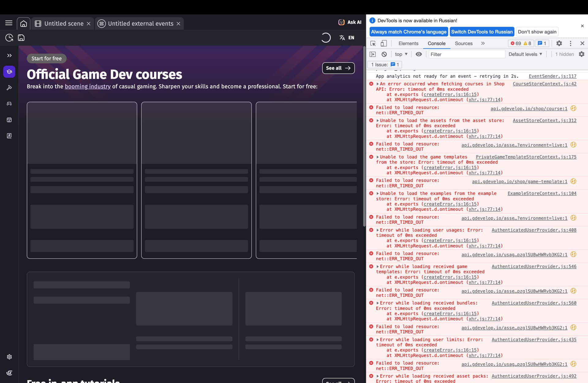Open the Shop sidebar icon
The height and width of the screenshot is (383, 588).
[9, 120]
